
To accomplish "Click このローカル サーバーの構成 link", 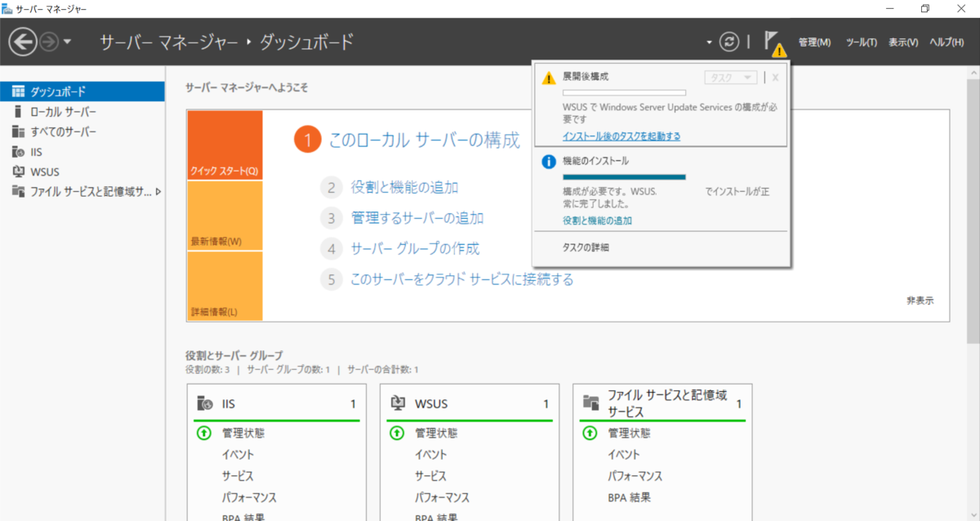I will (x=424, y=140).
